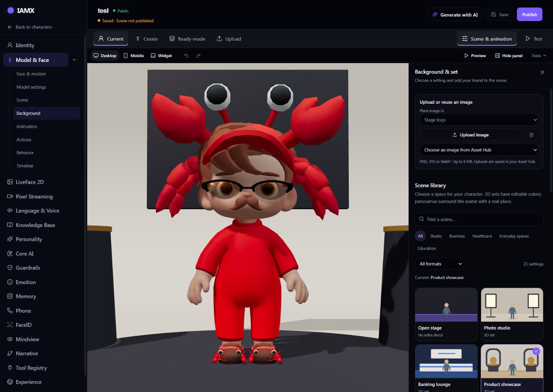Open the All formats dropdown

(x=439, y=264)
